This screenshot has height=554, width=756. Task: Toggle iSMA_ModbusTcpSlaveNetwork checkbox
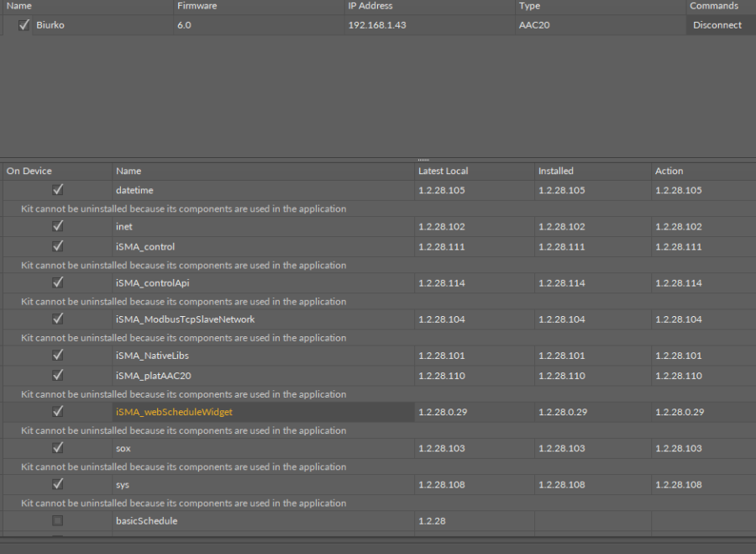coord(58,319)
